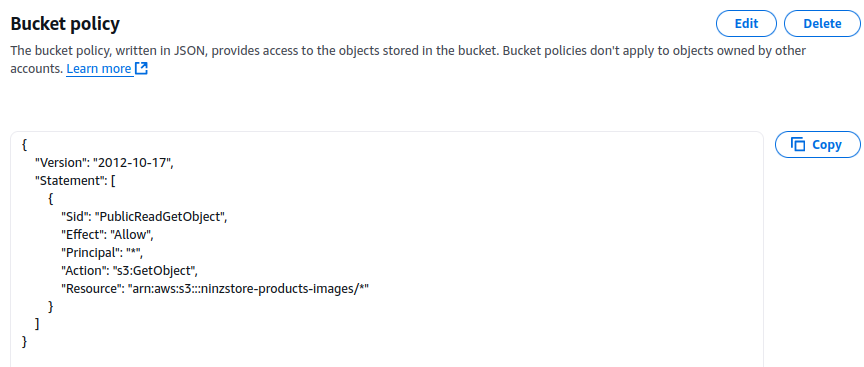Open the Learn more link
Image resolution: width=864 pixels, height=367 pixels.
tap(99, 69)
